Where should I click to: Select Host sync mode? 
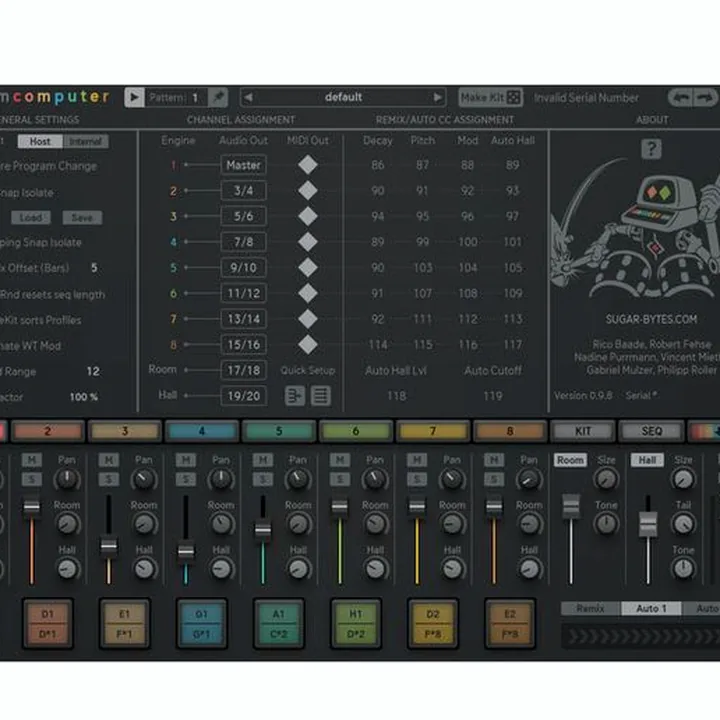40,141
